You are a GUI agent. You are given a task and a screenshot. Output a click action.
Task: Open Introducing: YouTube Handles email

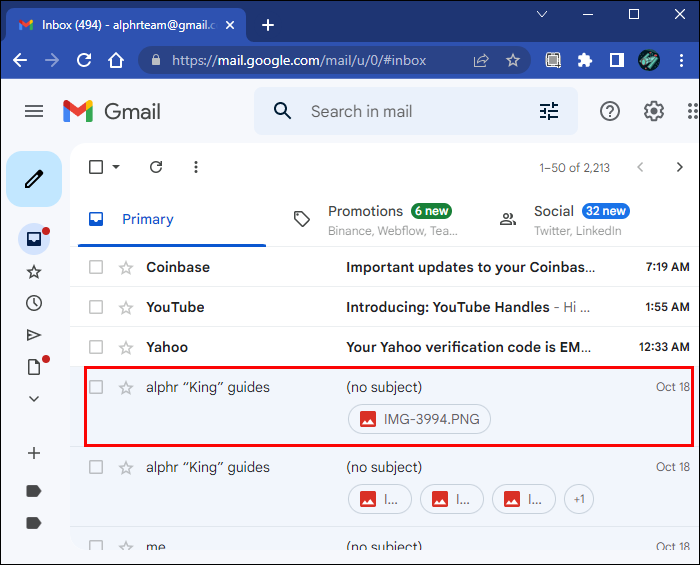(385, 307)
